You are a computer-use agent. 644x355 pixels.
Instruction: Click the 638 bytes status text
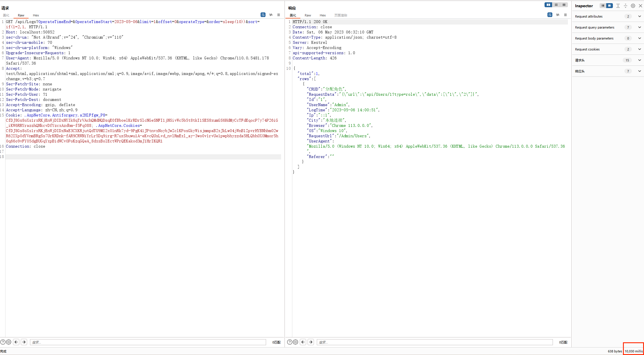[x=615, y=351]
